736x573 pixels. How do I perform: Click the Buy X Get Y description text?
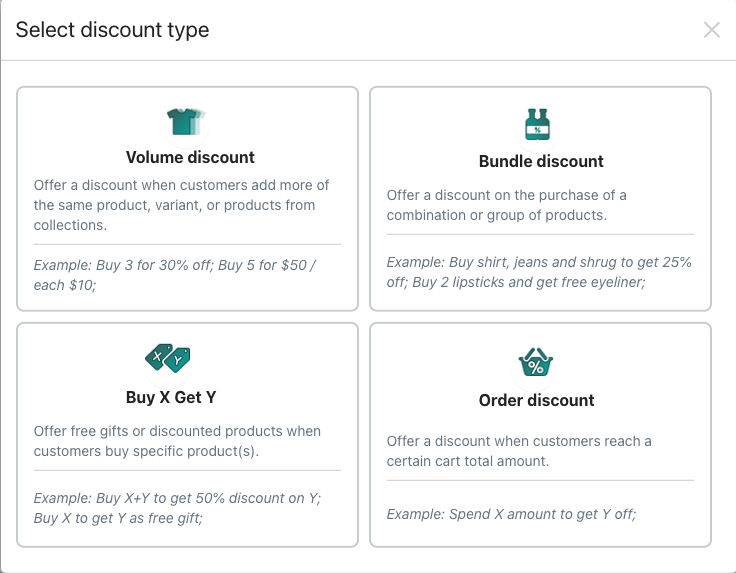pyautogui.click(x=177, y=441)
